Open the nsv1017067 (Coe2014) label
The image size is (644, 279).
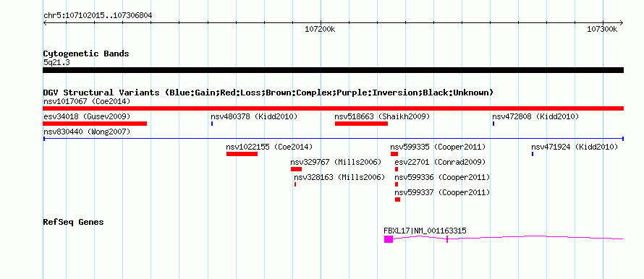pyautogui.click(x=87, y=101)
